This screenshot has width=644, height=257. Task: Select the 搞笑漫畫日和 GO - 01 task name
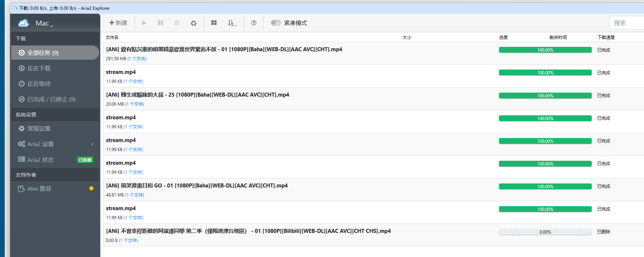[x=197, y=186]
